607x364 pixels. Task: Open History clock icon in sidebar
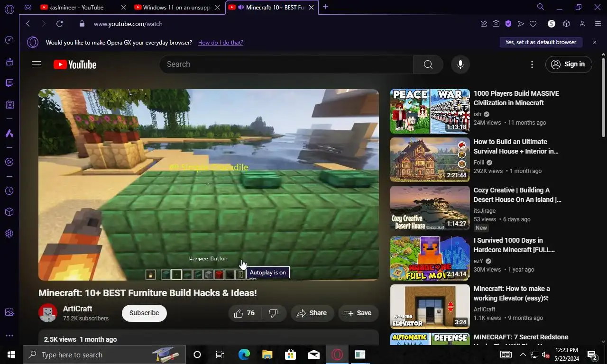click(x=9, y=191)
